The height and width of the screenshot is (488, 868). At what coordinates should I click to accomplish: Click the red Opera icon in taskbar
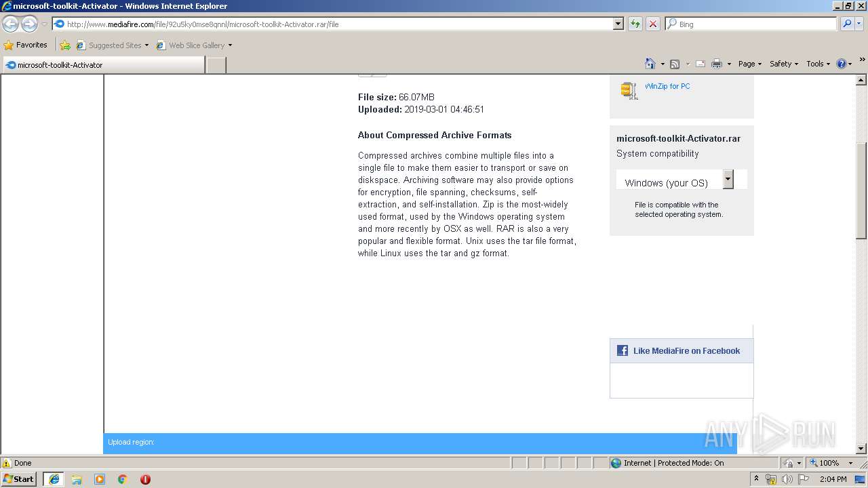(145, 479)
